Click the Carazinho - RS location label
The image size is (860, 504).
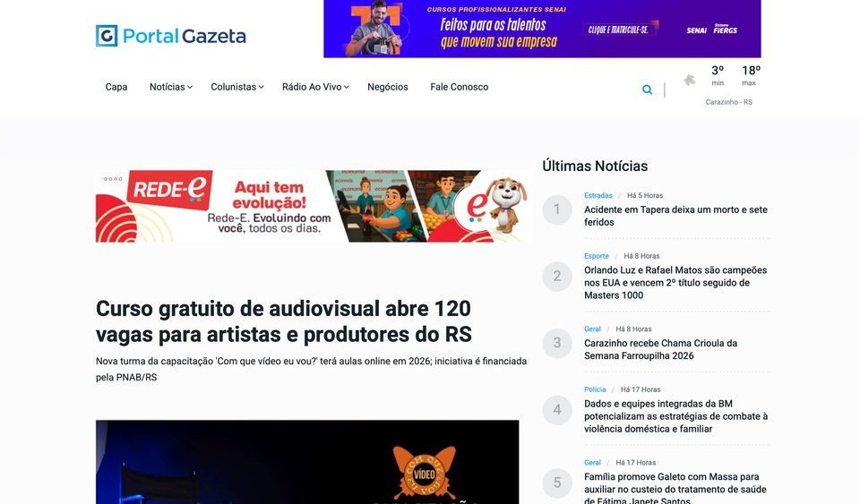[x=729, y=102]
